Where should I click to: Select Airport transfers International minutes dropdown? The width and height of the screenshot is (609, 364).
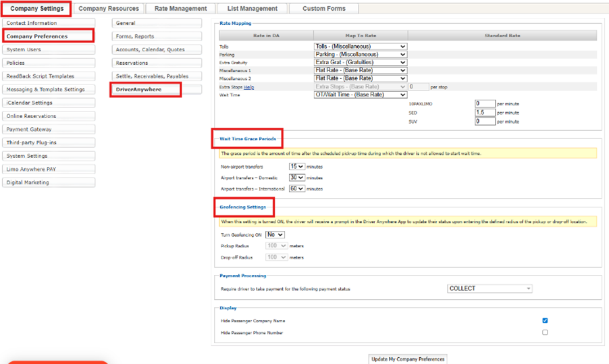(x=296, y=188)
